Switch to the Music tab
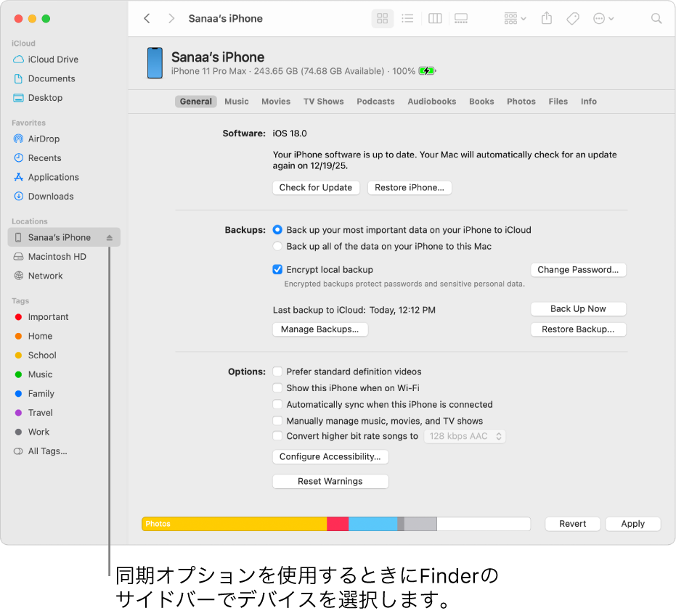676x616 pixels. pos(236,102)
